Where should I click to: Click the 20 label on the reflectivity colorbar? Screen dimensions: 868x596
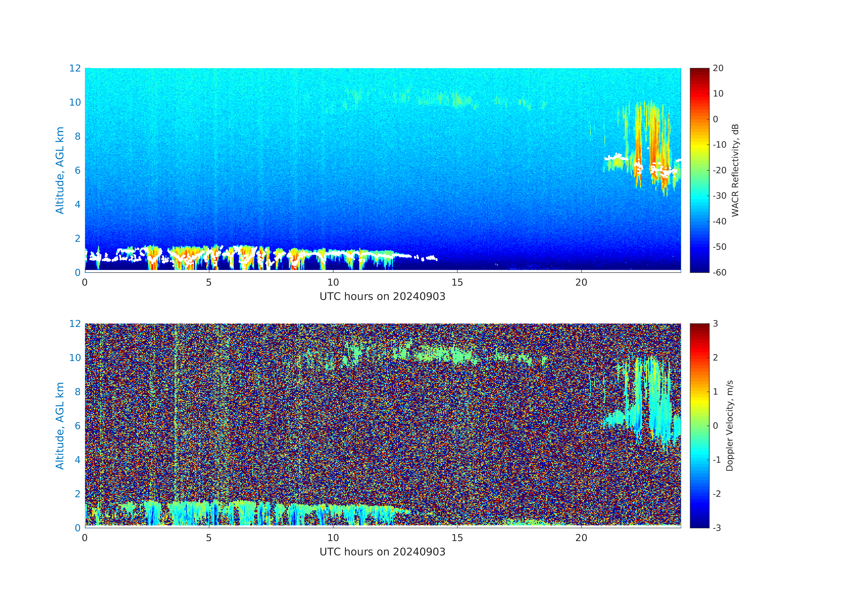718,68
